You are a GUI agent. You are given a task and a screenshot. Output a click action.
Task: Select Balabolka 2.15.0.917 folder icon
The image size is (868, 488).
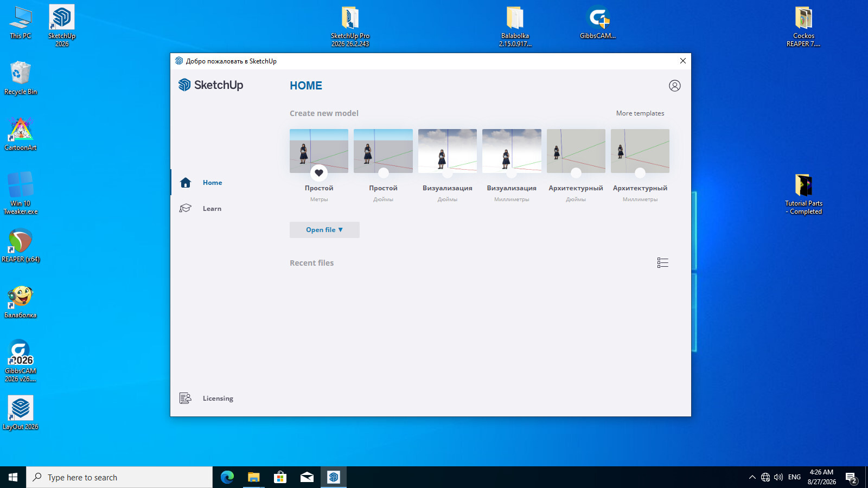515,25
